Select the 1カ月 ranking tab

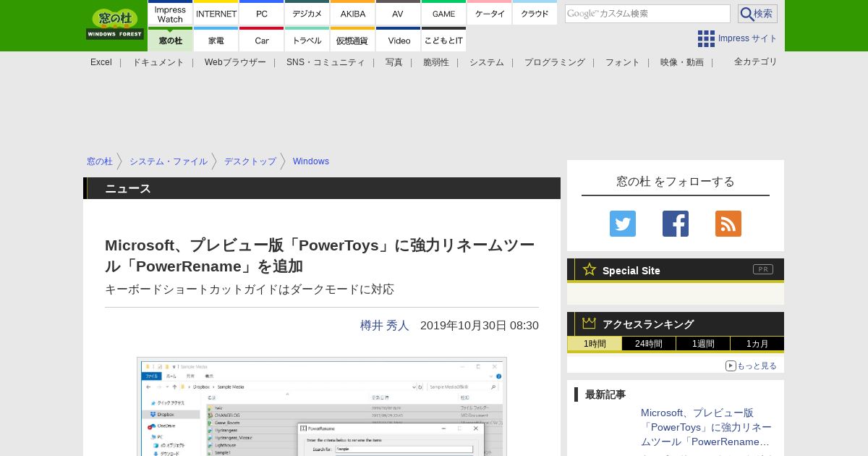[757, 344]
